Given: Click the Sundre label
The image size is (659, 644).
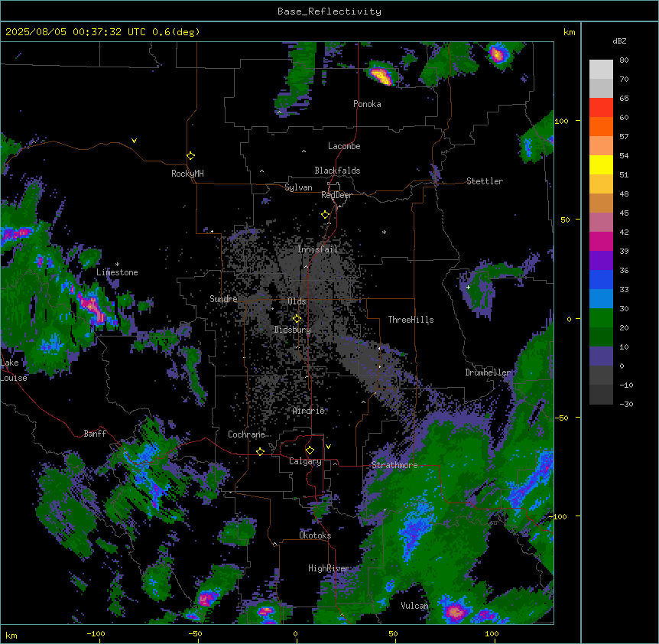Looking at the screenshot, I should tap(223, 299).
